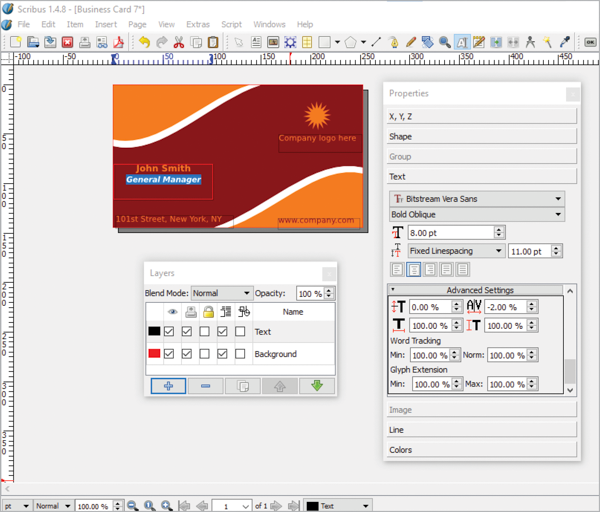
Task: Toggle lock checkbox for Text layer
Action: pyautogui.click(x=205, y=331)
